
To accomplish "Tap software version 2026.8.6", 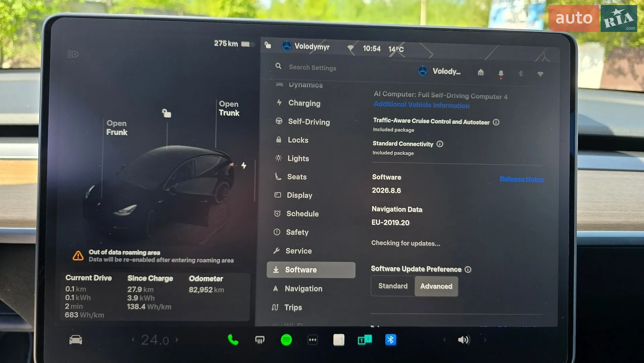I will coord(386,190).
